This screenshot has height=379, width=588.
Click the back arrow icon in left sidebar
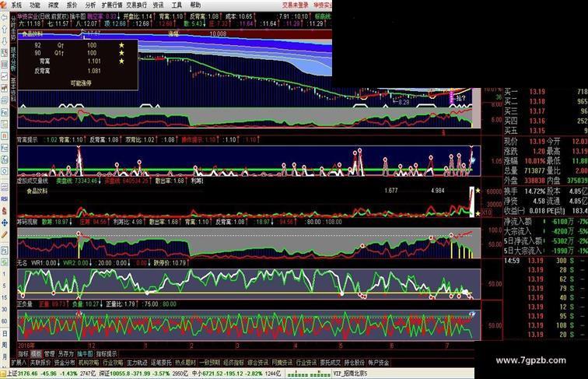[x=4, y=17]
